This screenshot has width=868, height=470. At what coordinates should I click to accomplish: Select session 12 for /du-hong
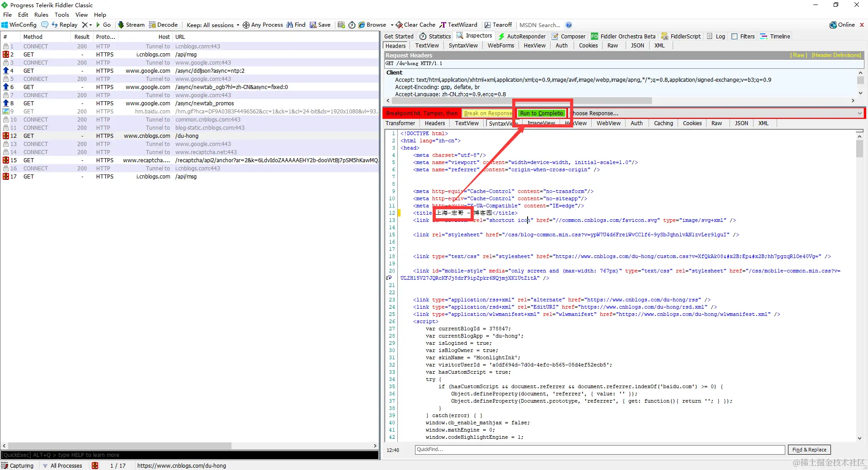[x=190, y=136]
